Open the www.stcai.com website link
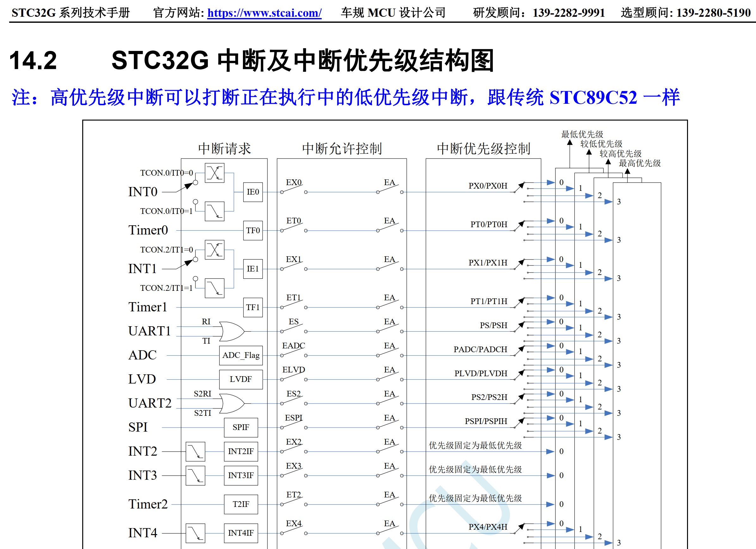The height and width of the screenshot is (549, 756). tap(264, 13)
